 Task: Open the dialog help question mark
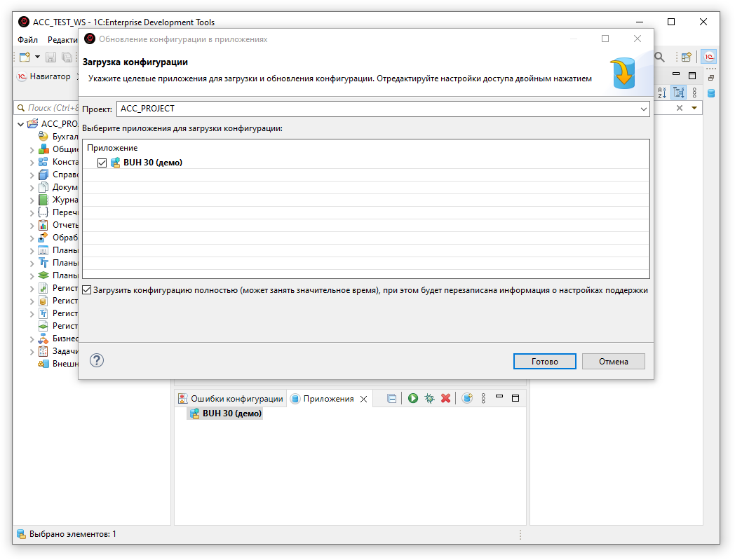coord(97,360)
